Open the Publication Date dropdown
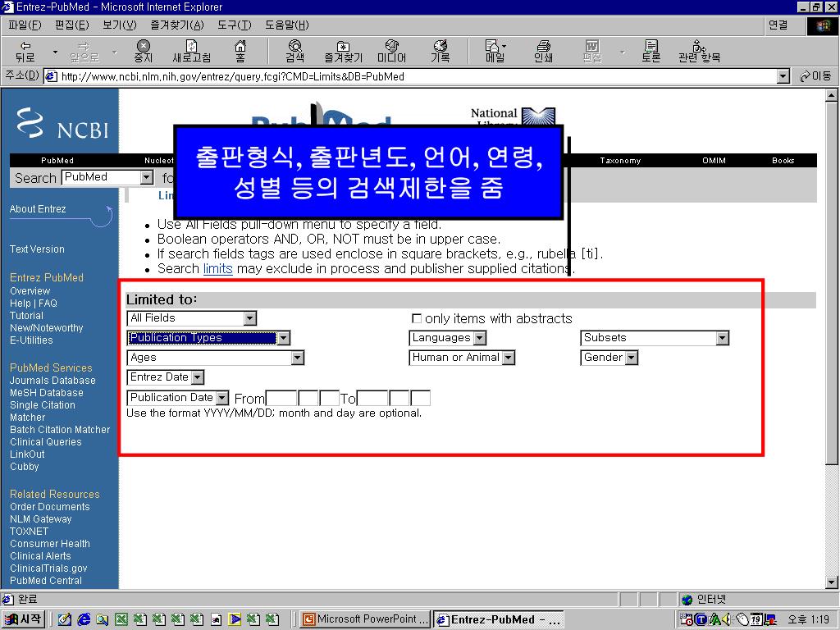Image resolution: width=840 pixels, height=630 pixels. point(178,398)
